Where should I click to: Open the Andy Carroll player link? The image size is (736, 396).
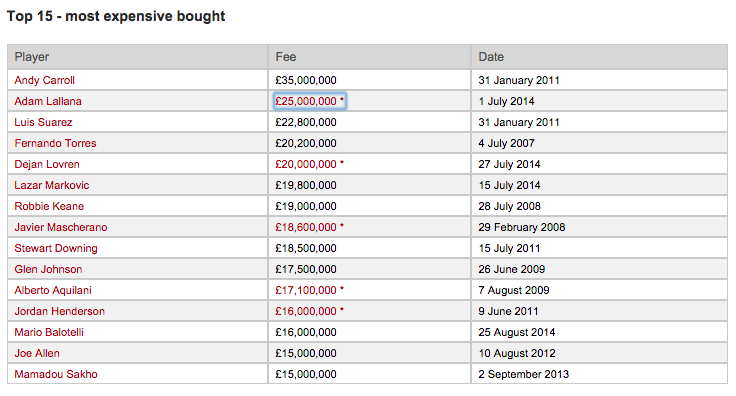coord(45,80)
